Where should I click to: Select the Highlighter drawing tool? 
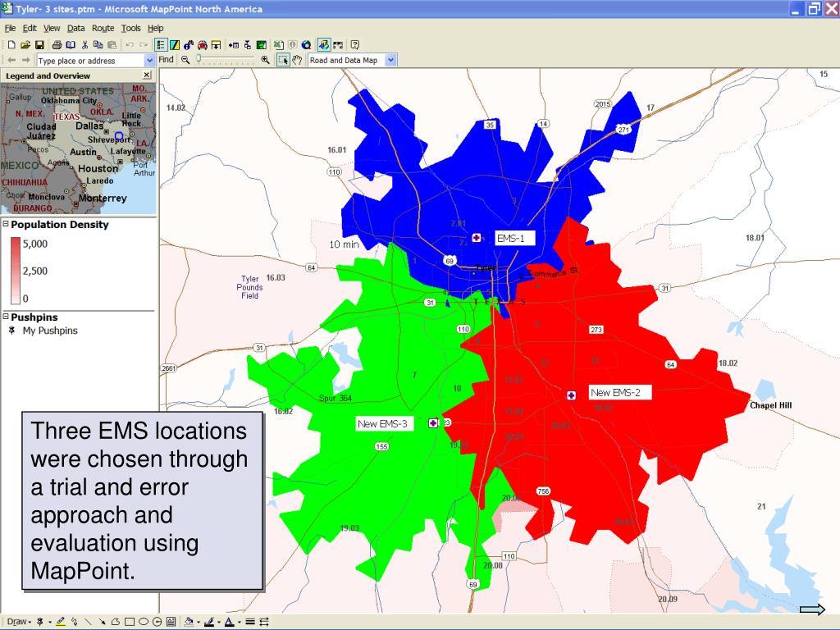coord(61,622)
